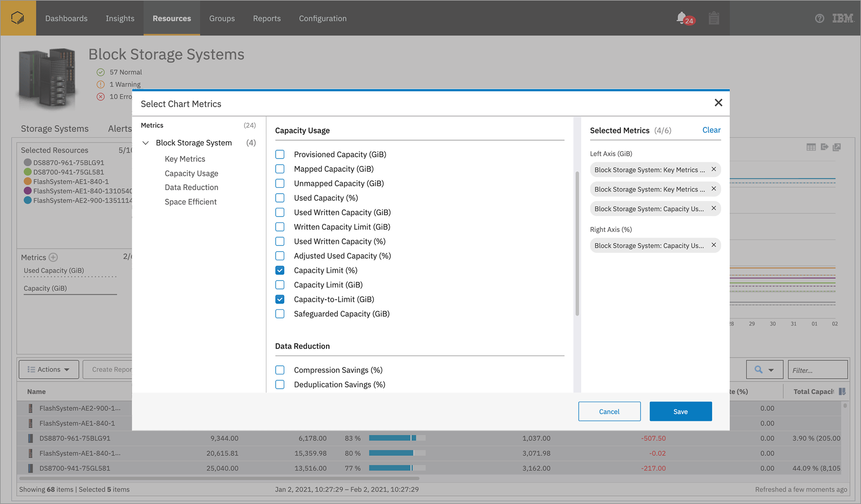
Task: Switch chart to table view icon
Action: (x=811, y=147)
